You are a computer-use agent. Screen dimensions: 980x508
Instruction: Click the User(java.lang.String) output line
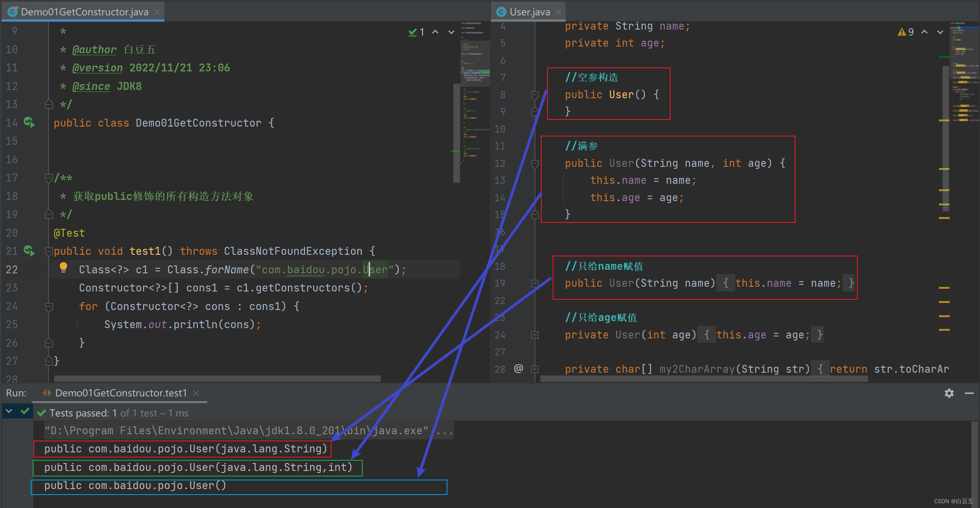(x=186, y=449)
